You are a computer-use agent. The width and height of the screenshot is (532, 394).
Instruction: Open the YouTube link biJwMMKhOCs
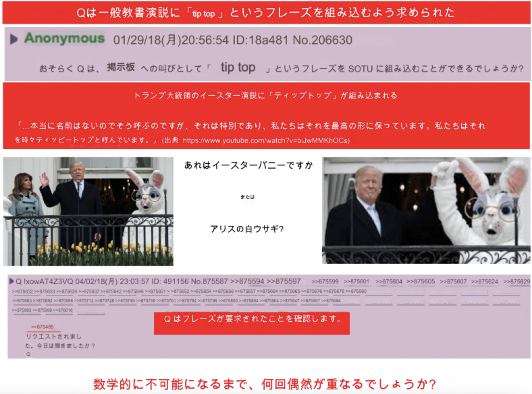click(266, 140)
